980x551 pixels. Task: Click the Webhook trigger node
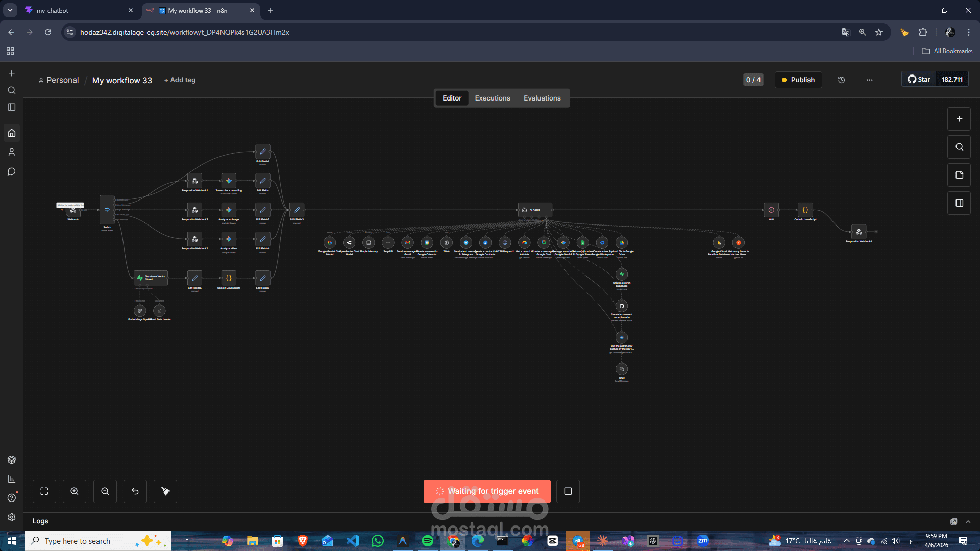[73, 211]
